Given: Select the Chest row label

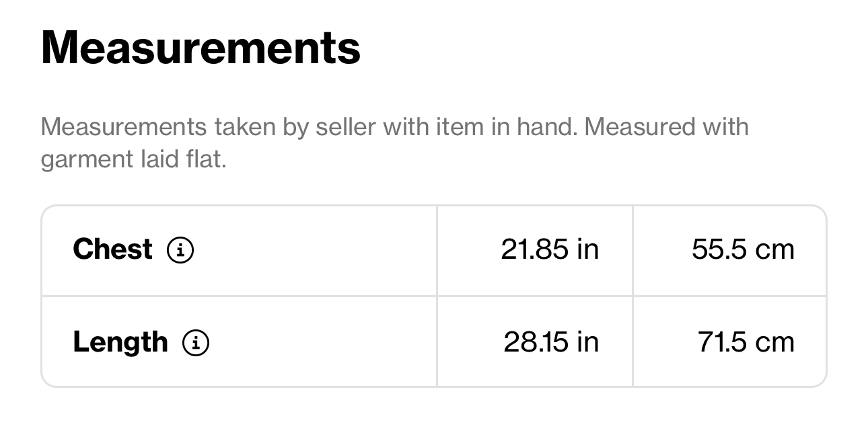Looking at the screenshot, I should pyautogui.click(x=112, y=249).
